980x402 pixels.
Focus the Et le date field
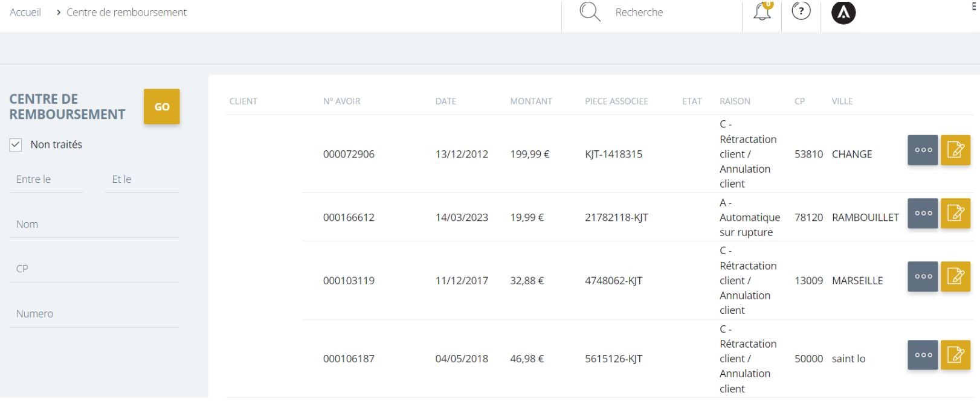[x=142, y=180]
